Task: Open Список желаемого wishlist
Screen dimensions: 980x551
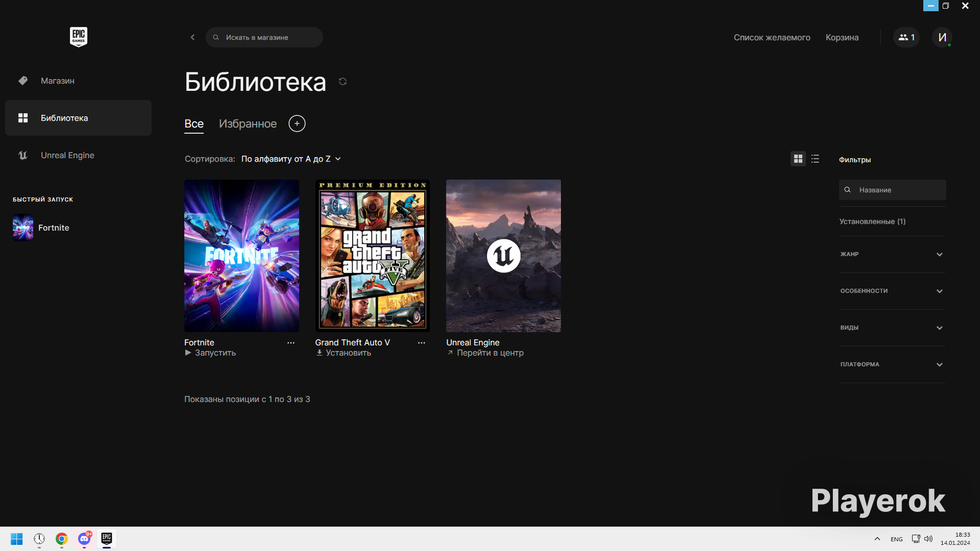Action: (772, 37)
